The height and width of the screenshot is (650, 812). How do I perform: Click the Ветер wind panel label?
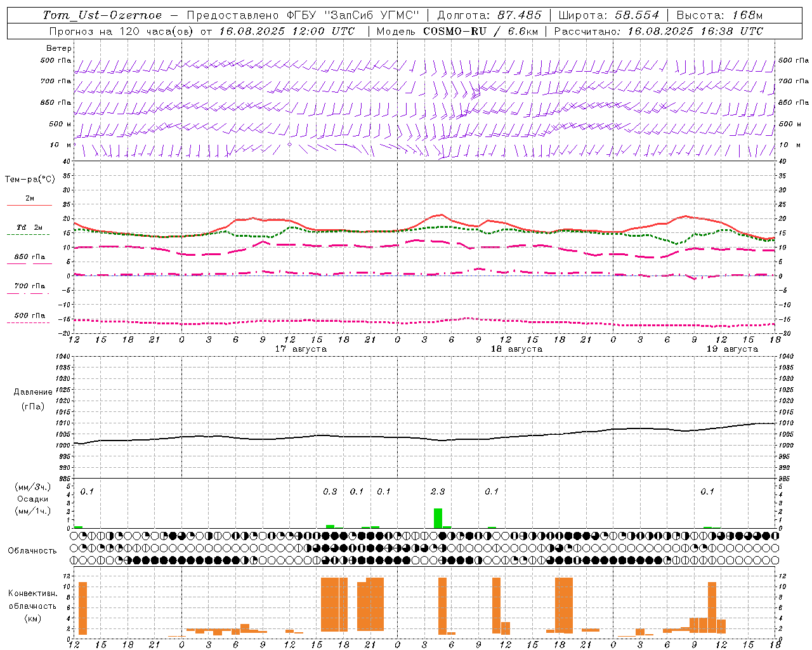click(59, 48)
